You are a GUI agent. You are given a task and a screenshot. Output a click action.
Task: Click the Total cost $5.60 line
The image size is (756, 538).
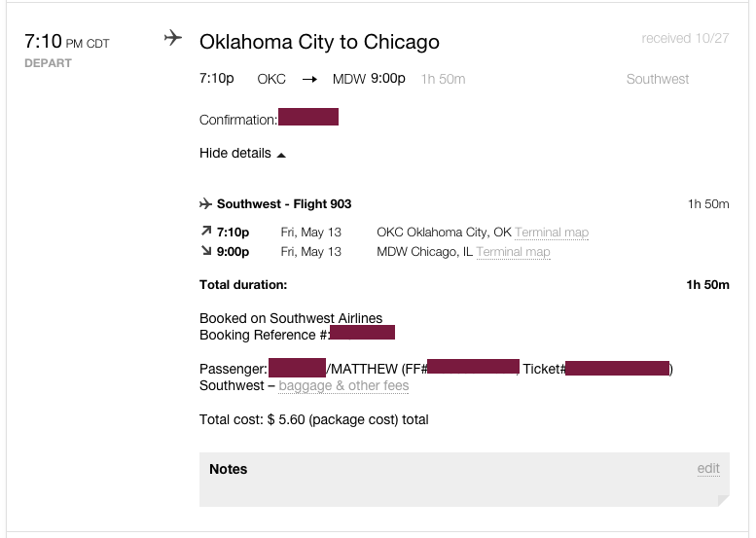(313, 420)
